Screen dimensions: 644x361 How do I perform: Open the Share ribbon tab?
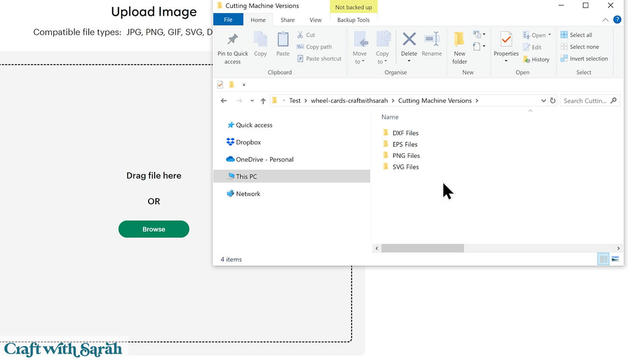tap(287, 20)
